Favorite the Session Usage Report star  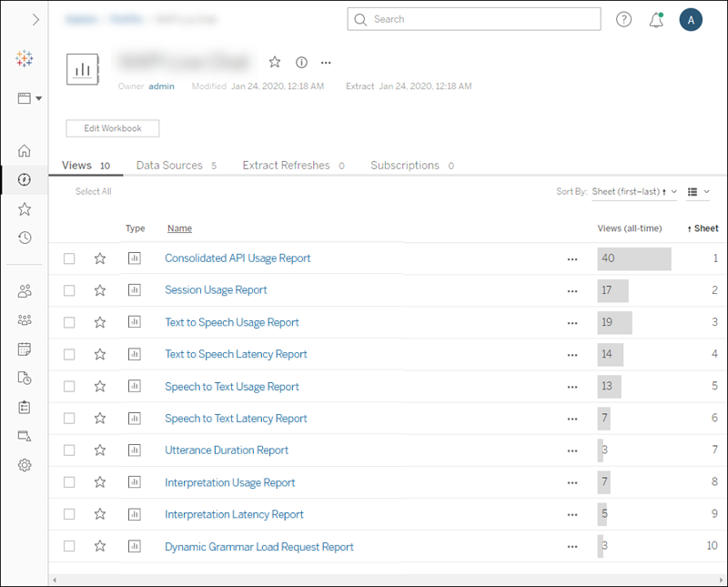coord(100,290)
